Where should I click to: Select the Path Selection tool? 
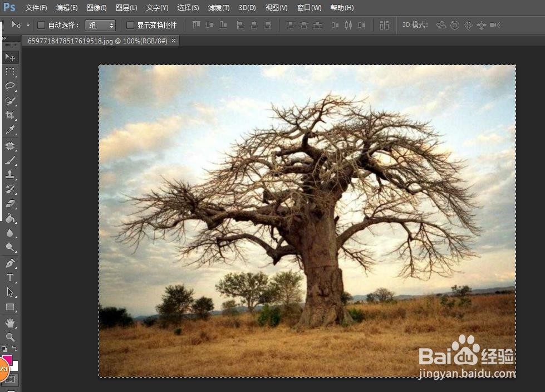click(x=10, y=292)
